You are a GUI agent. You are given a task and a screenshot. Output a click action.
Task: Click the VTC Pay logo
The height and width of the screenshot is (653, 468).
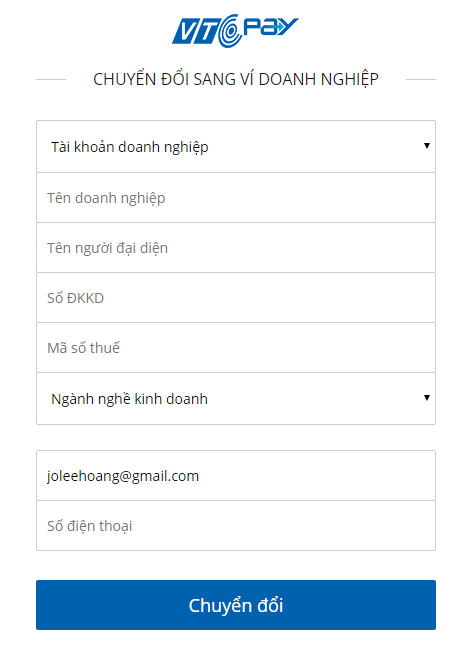pos(235,31)
